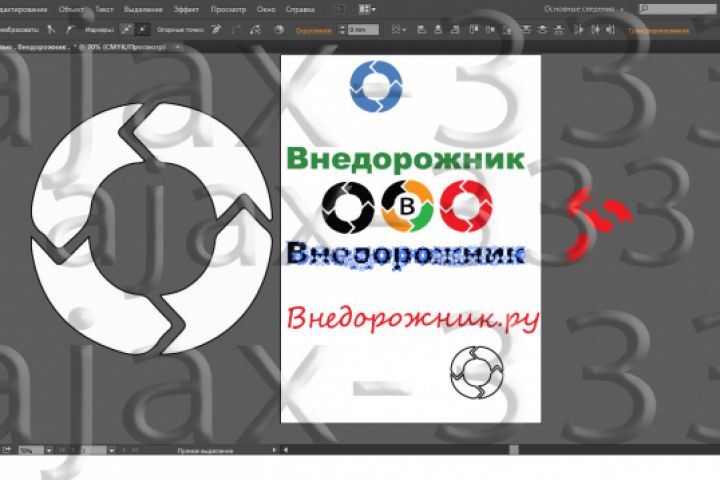Click vertical align top icon
The image size is (720, 480).
pyautogui.click(x=473, y=30)
